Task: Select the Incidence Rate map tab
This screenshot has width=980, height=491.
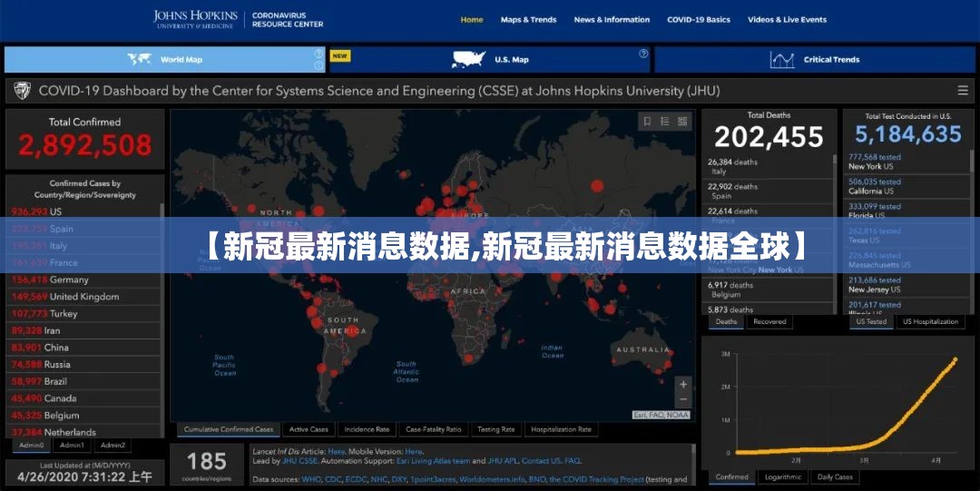Action: click(367, 429)
